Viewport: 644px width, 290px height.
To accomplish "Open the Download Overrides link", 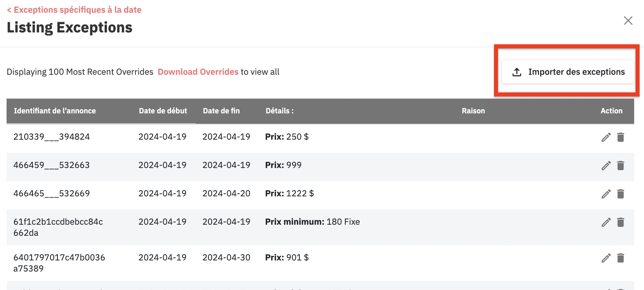I will [x=198, y=72].
